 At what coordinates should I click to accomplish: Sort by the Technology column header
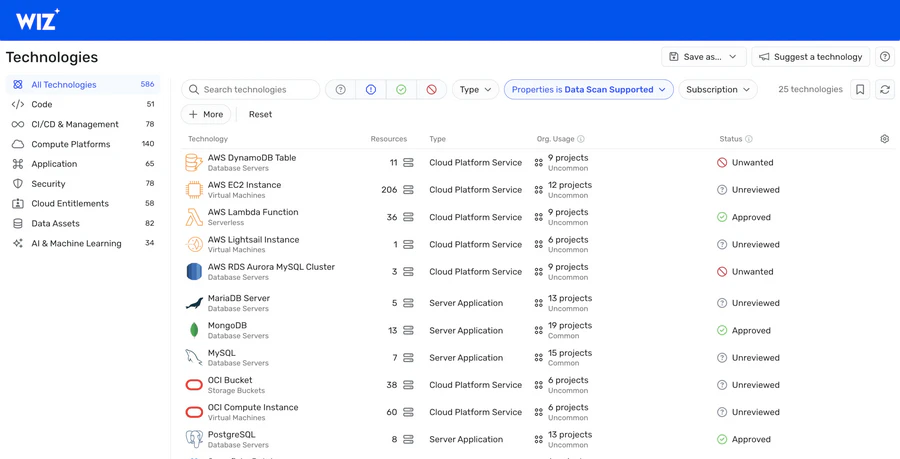coord(208,139)
